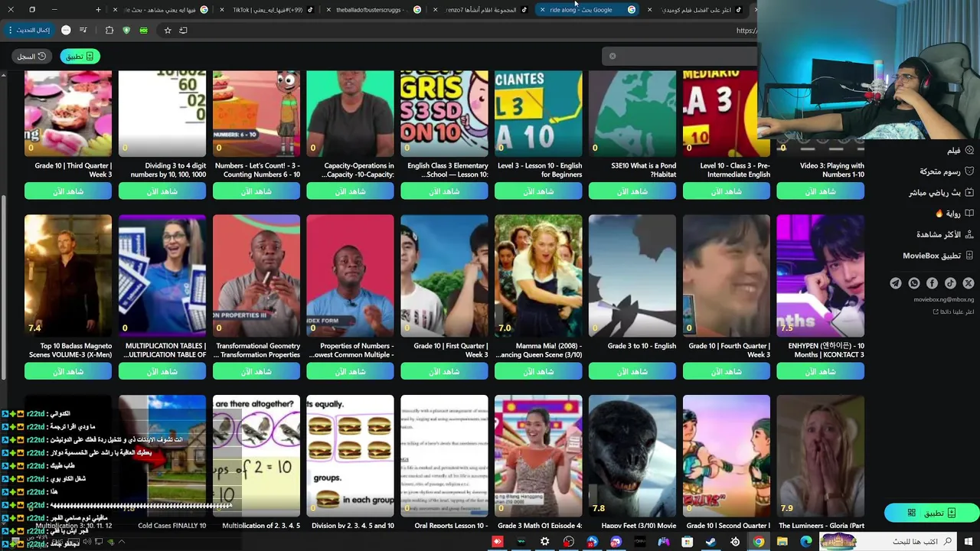Viewport: 980px width, 551px height.
Task: Open the Happy Feet (3/10) thumbnail
Action: [x=632, y=456]
